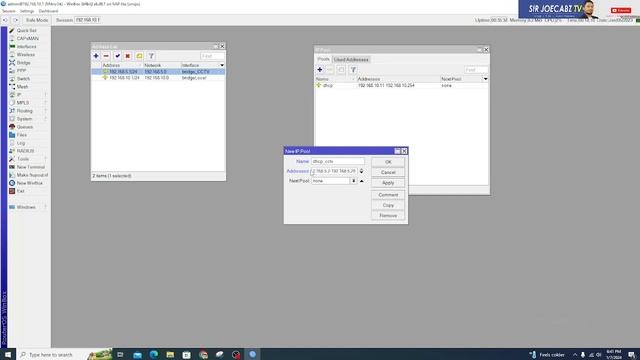Click the Undo arrow in toolbar
Viewport: 640px width, 360px height.
pos(5,20)
